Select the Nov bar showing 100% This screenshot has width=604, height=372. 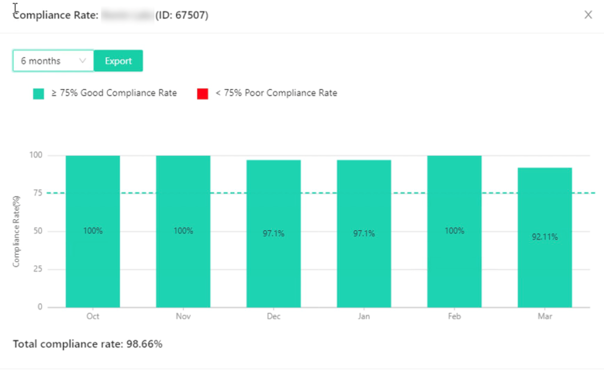[x=183, y=231]
